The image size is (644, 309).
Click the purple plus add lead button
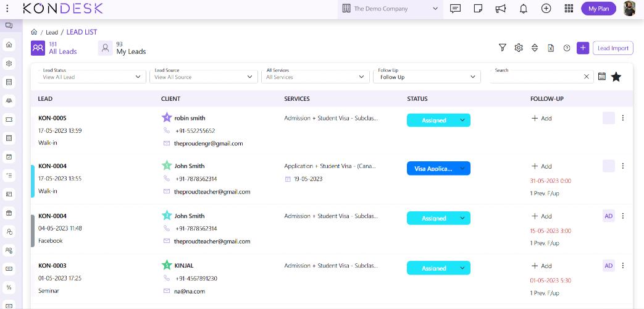tap(582, 48)
